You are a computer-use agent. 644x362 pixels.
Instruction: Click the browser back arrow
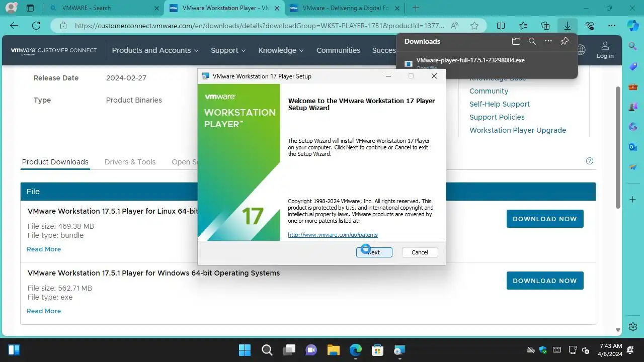click(14, 26)
